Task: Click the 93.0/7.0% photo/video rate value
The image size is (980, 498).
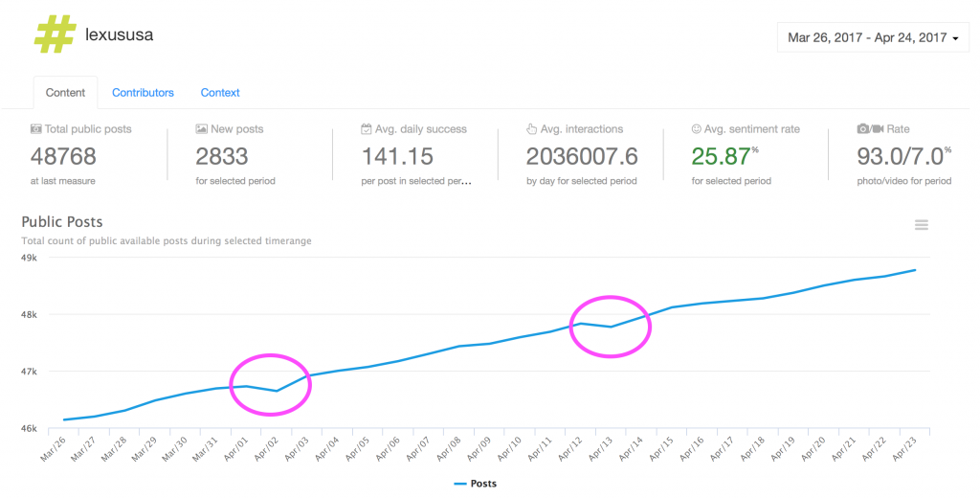Action: click(x=903, y=156)
